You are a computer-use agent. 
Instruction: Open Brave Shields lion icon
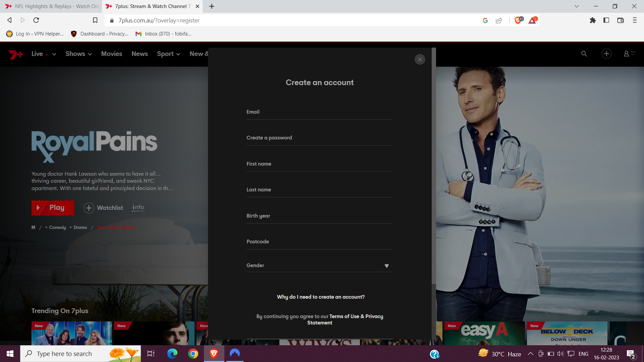(519, 20)
